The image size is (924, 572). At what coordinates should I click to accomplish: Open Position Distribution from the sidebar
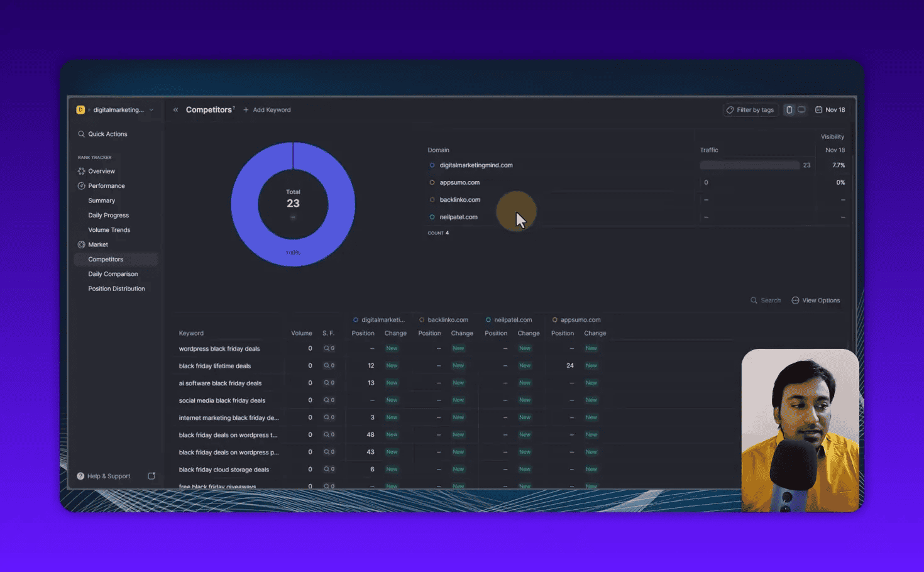pos(116,289)
